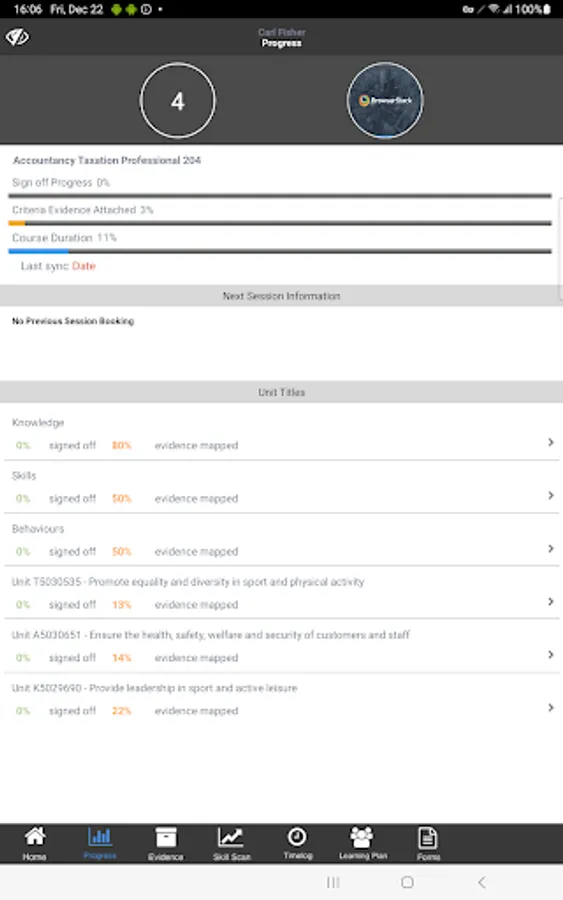Click the Course Duration progress bar
This screenshot has height=900, width=563.
coord(280,251)
